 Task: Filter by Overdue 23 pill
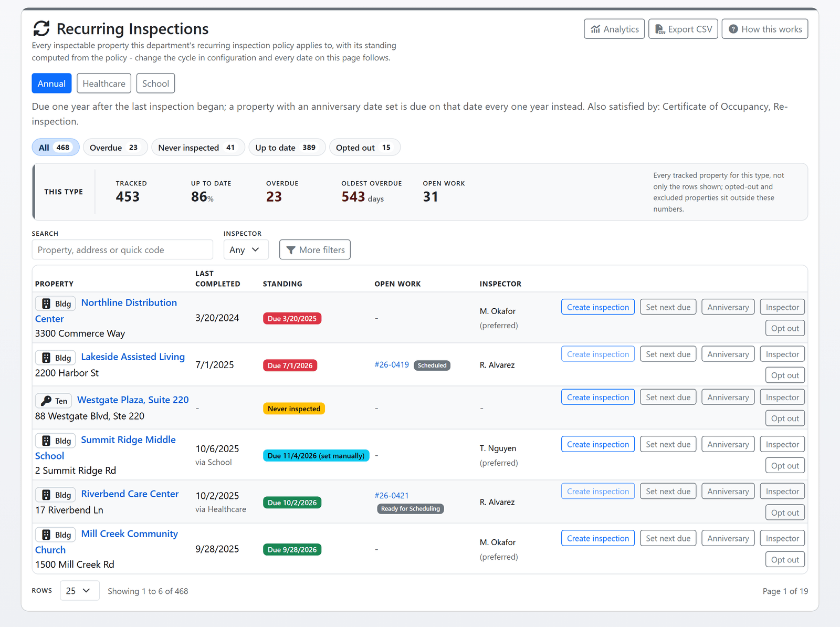[x=115, y=148]
